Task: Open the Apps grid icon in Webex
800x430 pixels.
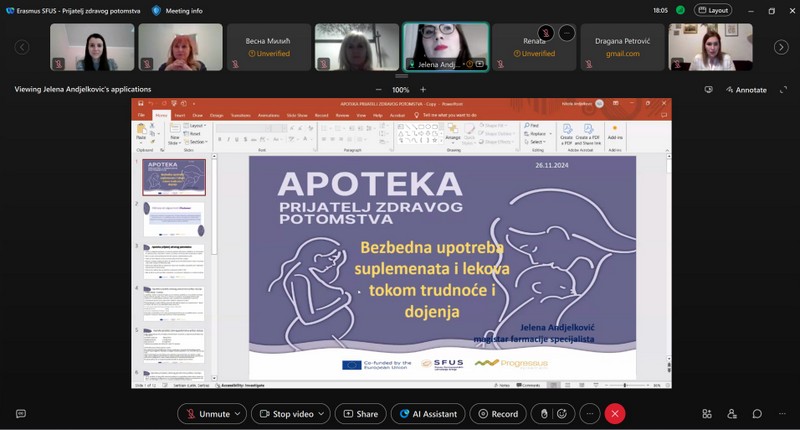Action: click(x=707, y=414)
